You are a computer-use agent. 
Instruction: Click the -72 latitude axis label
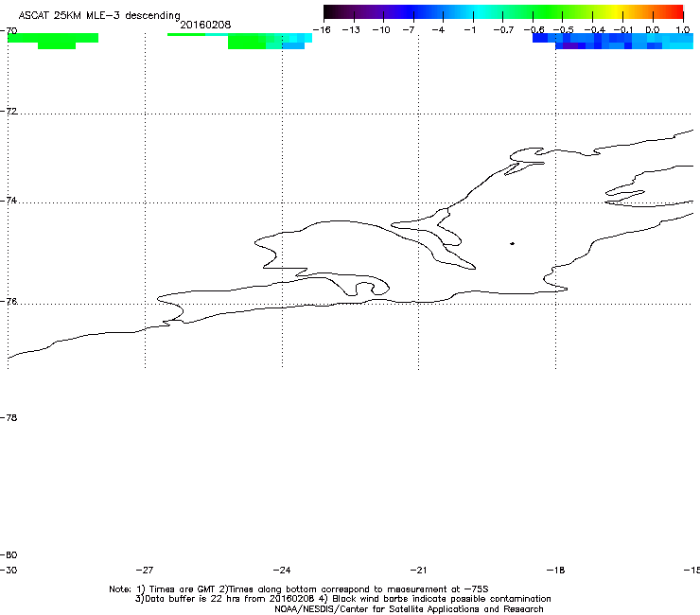pos(9,111)
